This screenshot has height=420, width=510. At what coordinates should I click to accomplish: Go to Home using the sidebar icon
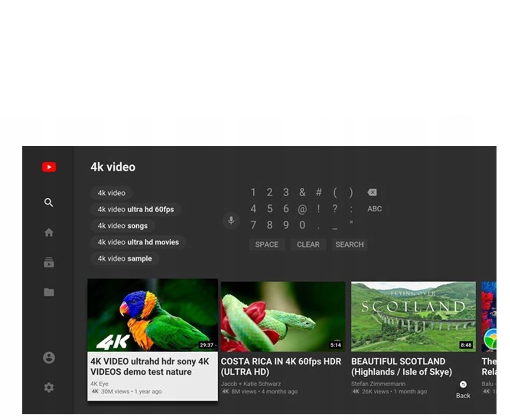tap(49, 233)
